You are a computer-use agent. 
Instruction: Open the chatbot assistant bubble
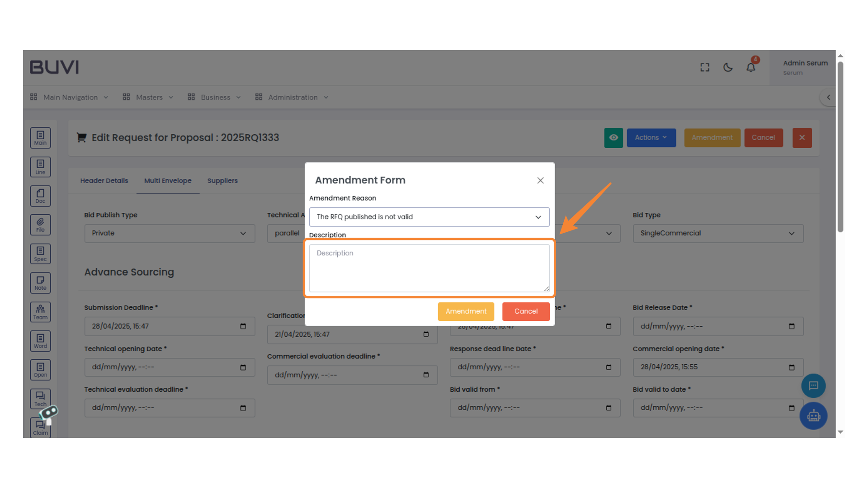point(813,416)
